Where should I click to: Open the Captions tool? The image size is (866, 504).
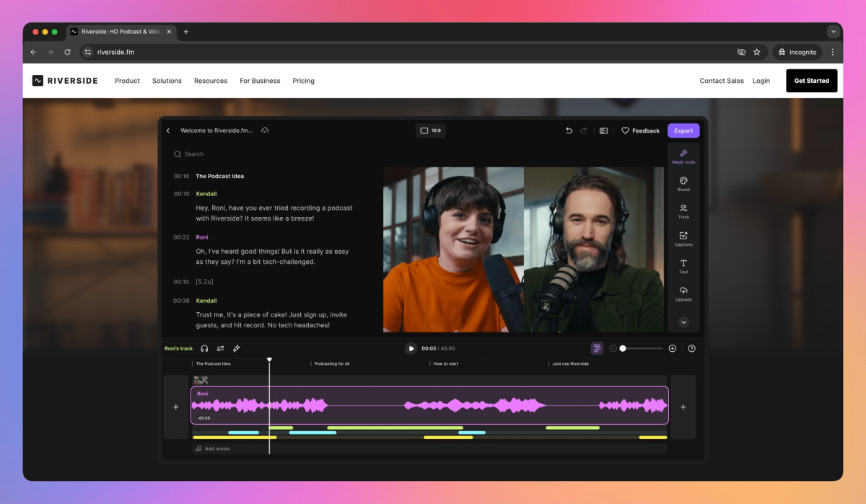(x=683, y=238)
